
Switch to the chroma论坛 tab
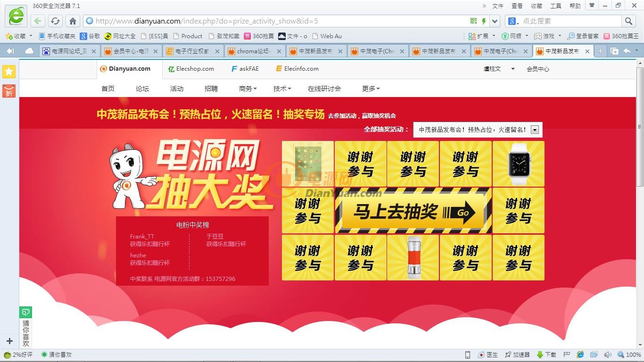coord(255,51)
